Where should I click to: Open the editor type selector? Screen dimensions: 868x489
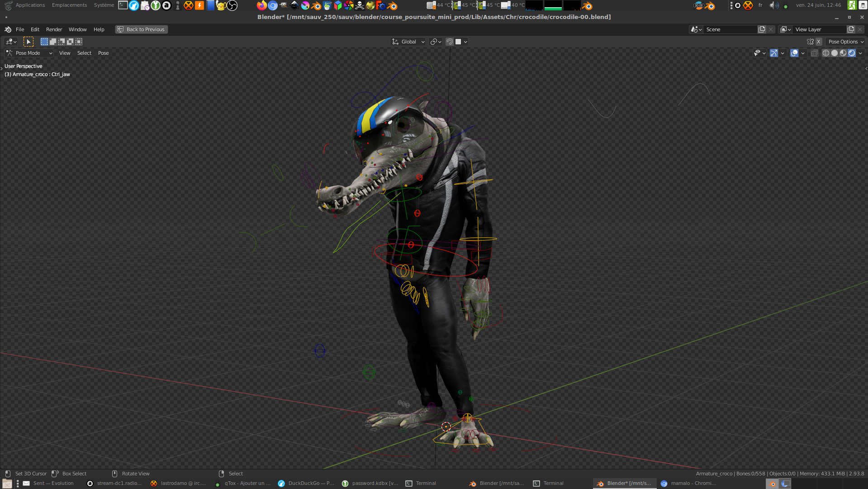point(11,42)
